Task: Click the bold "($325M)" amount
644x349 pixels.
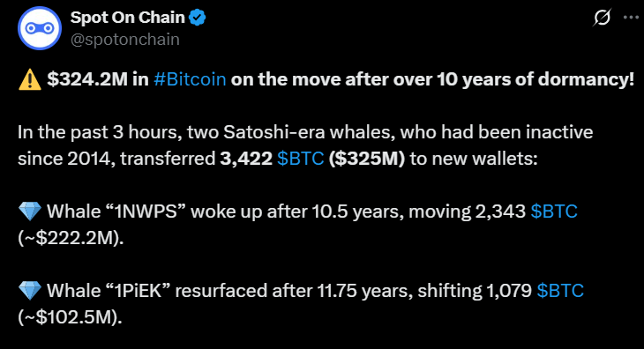Action: coord(366,159)
